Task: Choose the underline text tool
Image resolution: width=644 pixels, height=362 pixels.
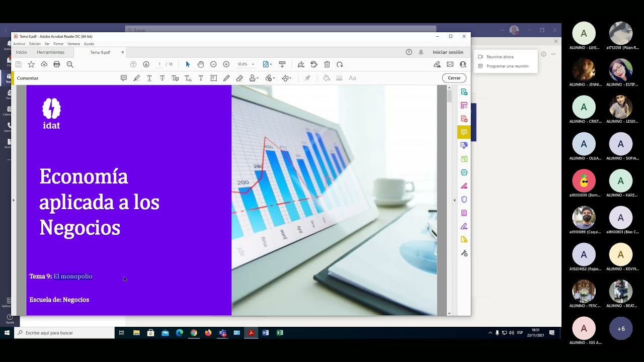Action: pyautogui.click(x=149, y=78)
